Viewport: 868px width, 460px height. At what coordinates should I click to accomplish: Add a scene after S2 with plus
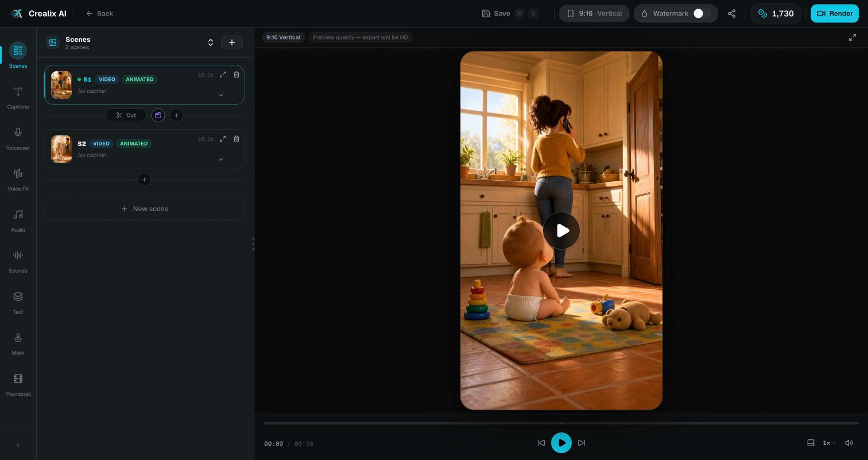[x=144, y=180]
